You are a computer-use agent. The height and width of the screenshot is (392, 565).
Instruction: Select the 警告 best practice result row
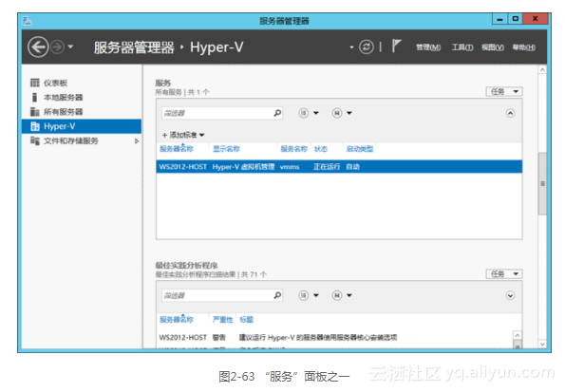click(334, 338)
